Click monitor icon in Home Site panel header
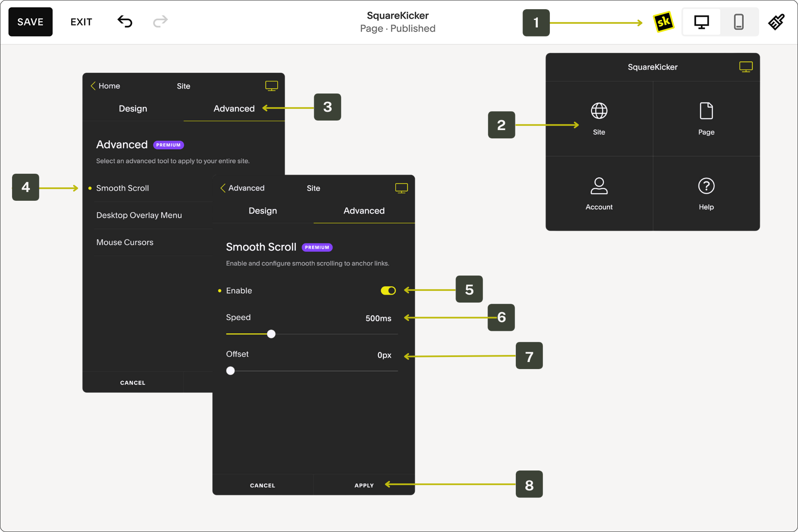This screenshot has width=798, height=532. click(271, 86)
